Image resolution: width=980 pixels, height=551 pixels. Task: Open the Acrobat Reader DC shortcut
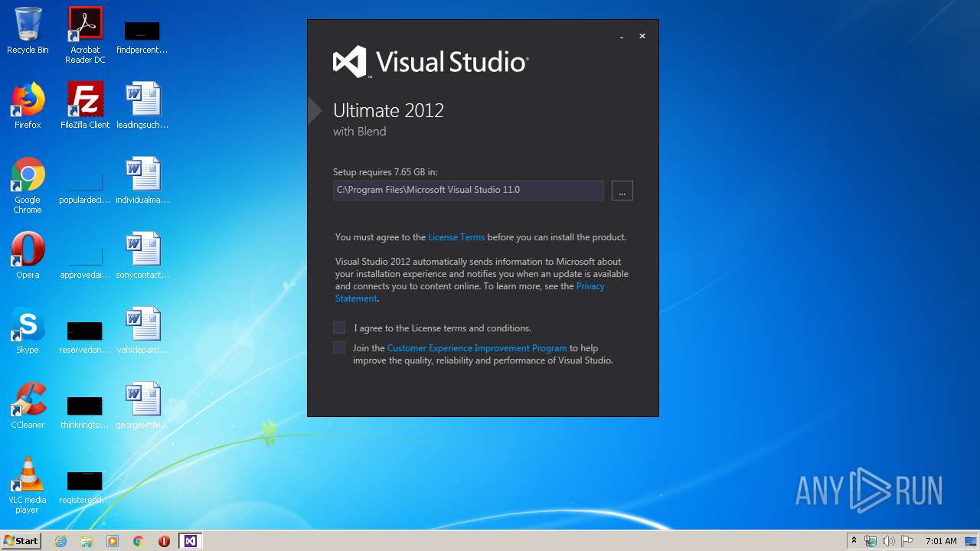tap(85, 35)
